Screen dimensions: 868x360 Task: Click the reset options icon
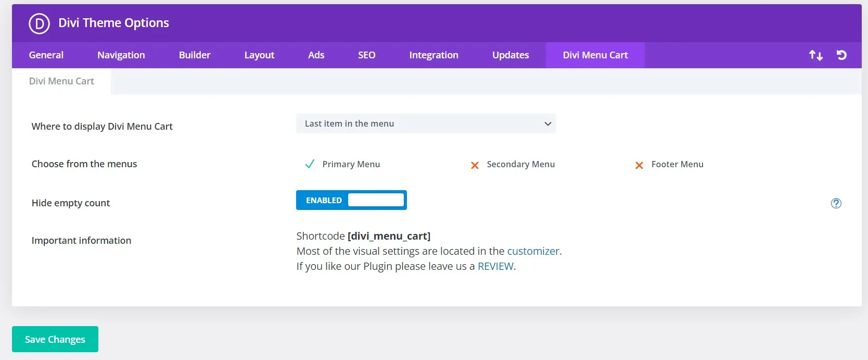(841, 55)
